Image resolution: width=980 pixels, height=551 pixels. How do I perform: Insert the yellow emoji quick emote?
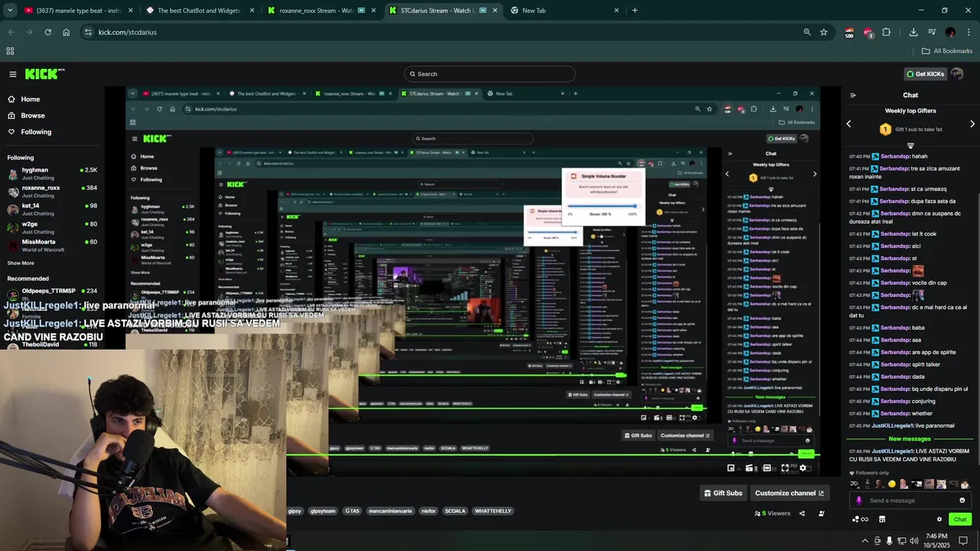892,484
